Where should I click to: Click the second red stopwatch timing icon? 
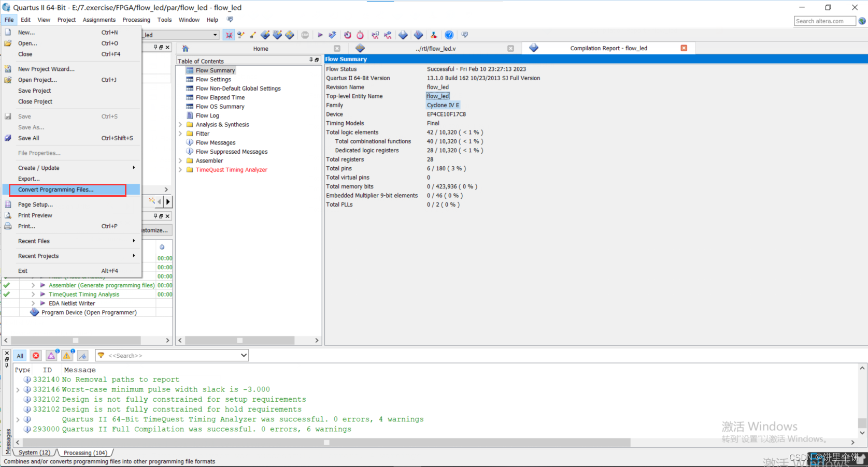(360, 35)
